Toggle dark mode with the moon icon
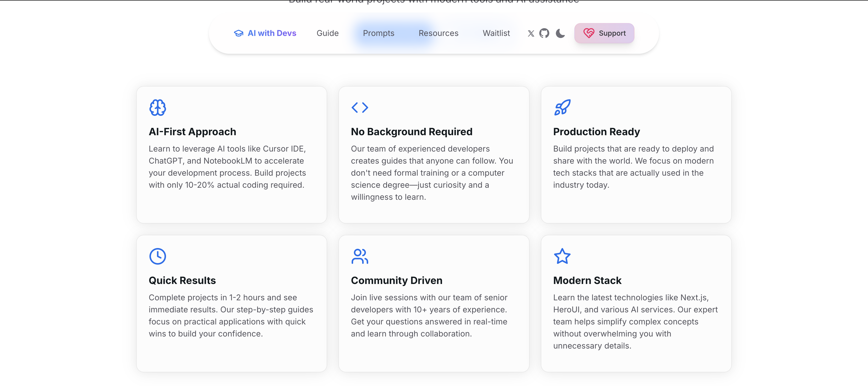This screenshot has height=386, width=868. (560, 33)
